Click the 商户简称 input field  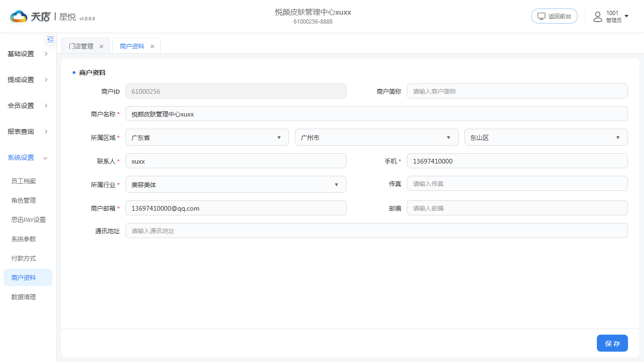[x=517, y=91]
